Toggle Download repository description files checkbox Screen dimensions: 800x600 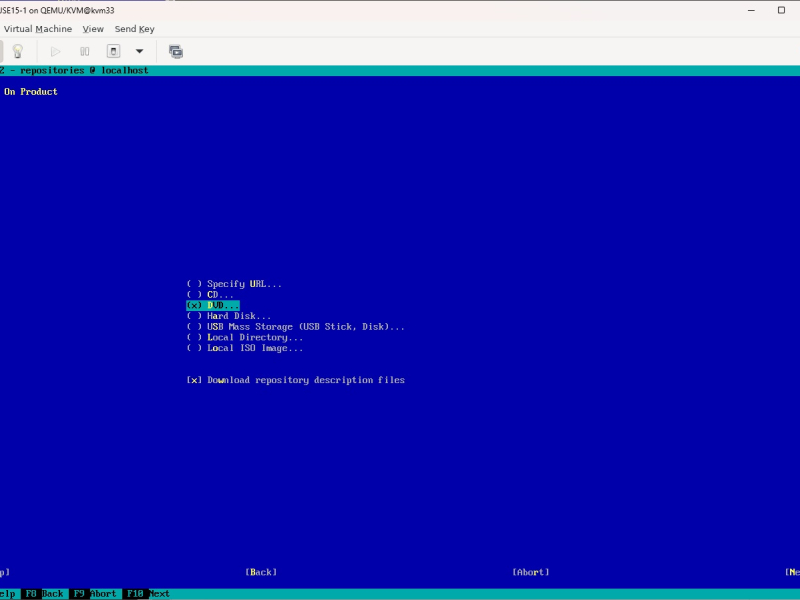tap(295, 380)
